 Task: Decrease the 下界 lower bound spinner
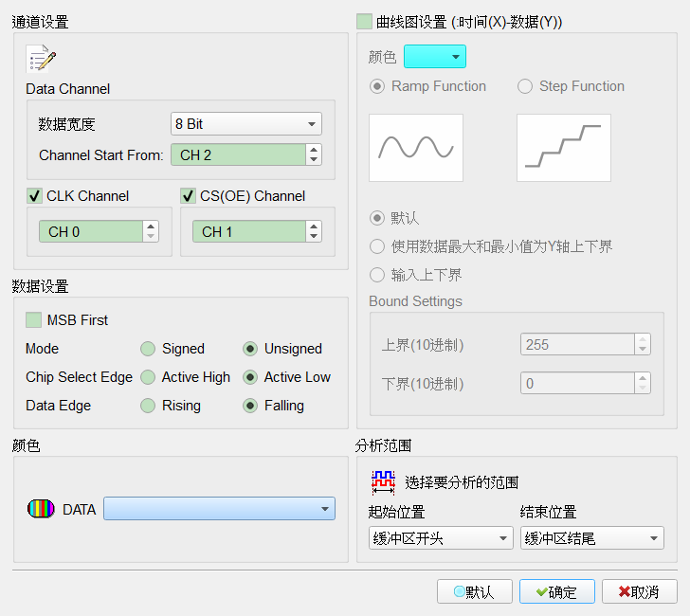[x=643, y=388]
